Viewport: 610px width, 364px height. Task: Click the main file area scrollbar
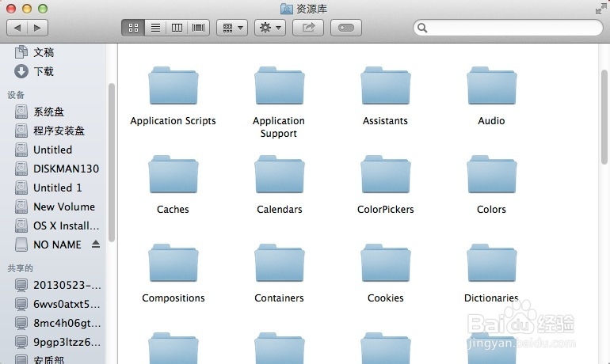point(604,117)
